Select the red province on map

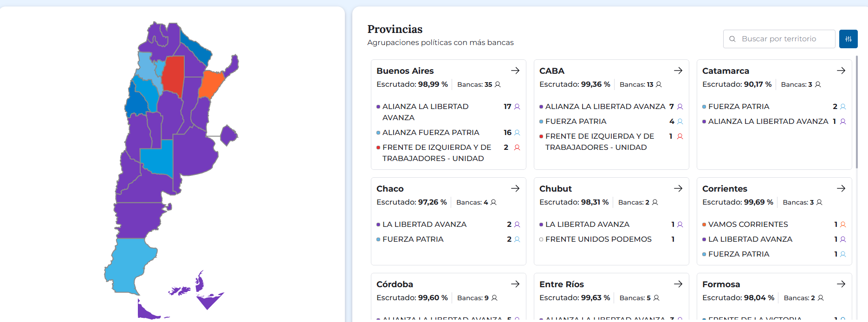point(174,74)
